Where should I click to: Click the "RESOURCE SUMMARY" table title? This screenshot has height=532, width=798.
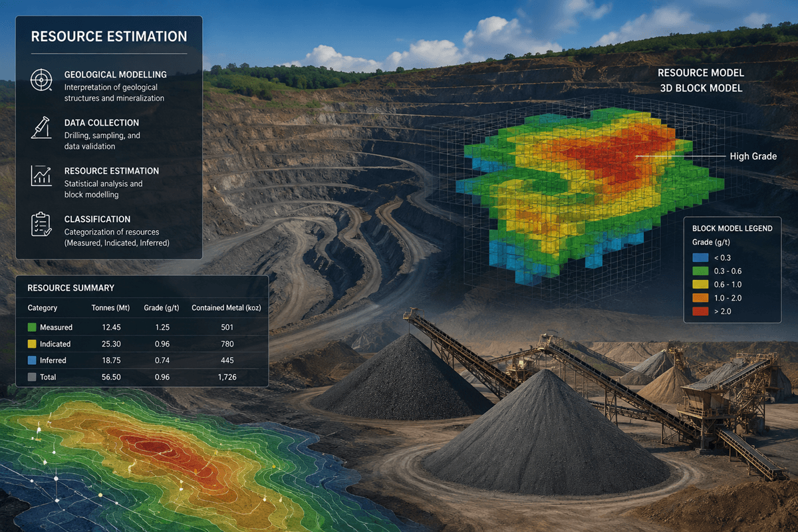click(x=71, y=288)
